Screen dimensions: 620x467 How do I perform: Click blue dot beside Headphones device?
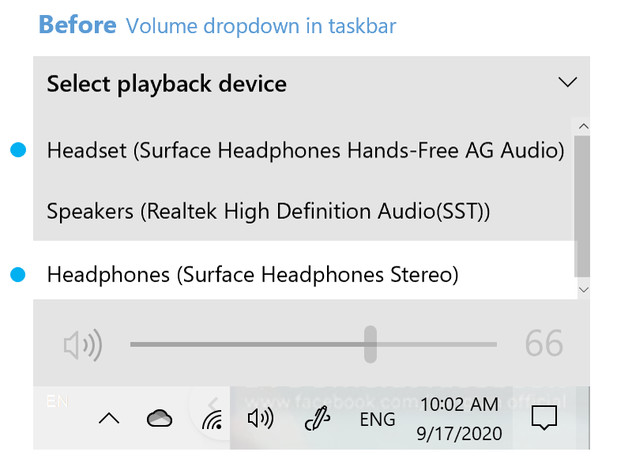[17, 273]
